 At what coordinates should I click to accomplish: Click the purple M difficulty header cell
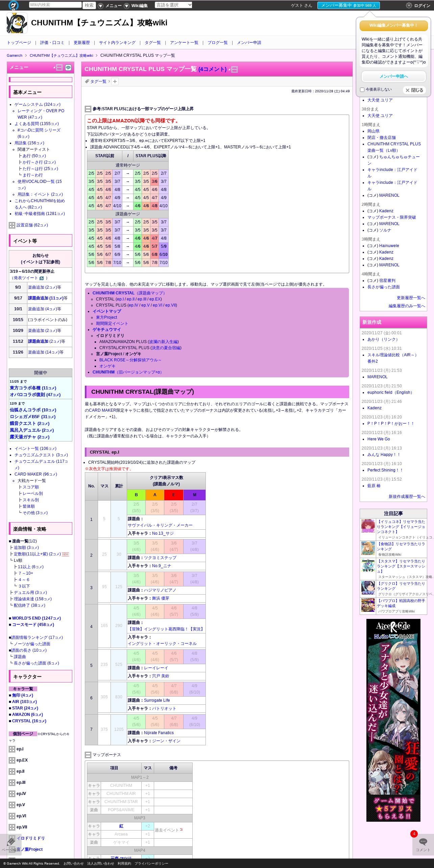point(194,495)
